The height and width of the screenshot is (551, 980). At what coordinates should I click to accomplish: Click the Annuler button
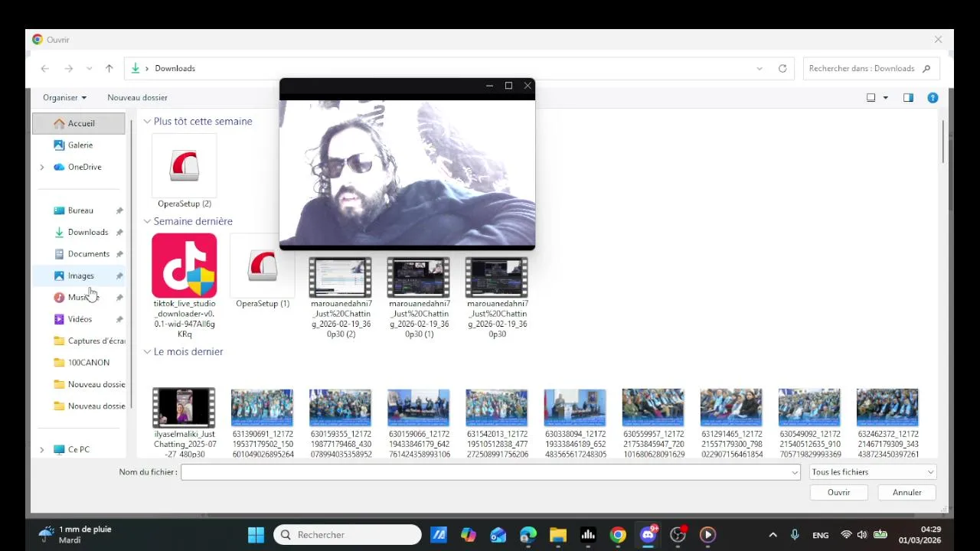coord(906,492)
